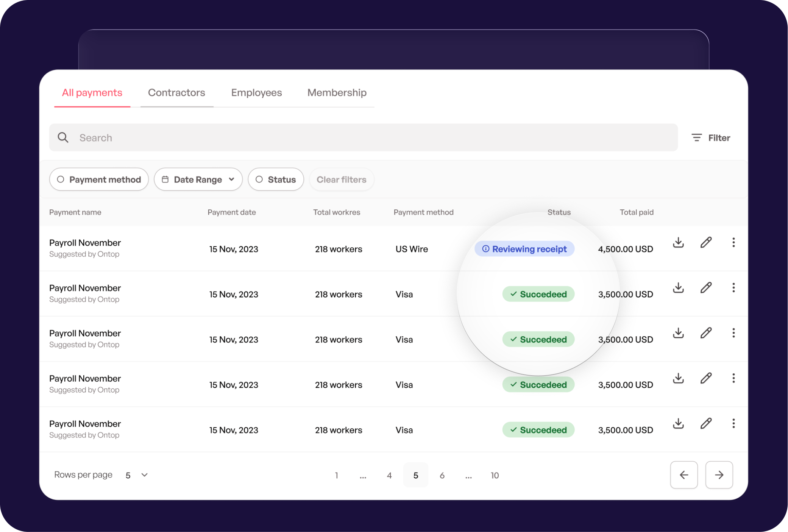788x532 pixels.
Task: Open the Filter panel icon
Action: point(697,137)
